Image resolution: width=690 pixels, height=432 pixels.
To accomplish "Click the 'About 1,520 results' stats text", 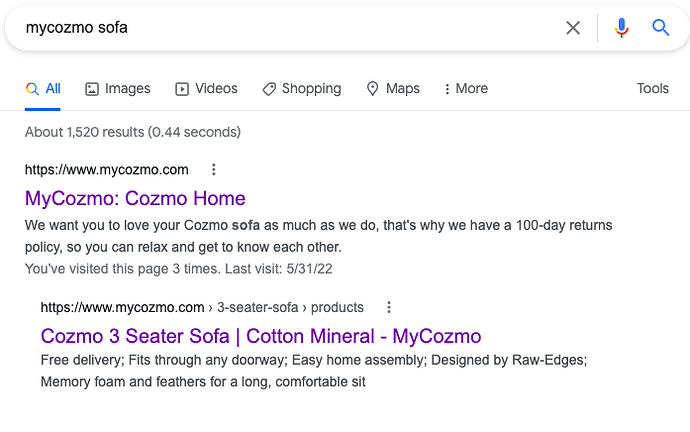I will tap(133, 132).
